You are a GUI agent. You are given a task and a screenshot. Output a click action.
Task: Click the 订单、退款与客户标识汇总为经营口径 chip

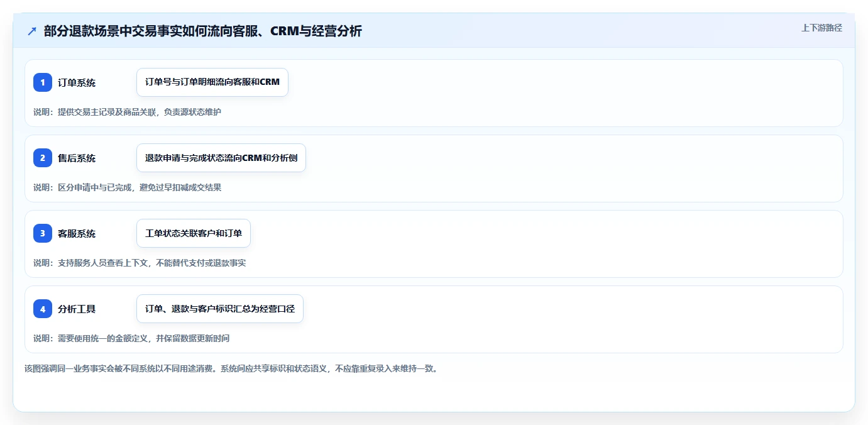coord(220,309)
